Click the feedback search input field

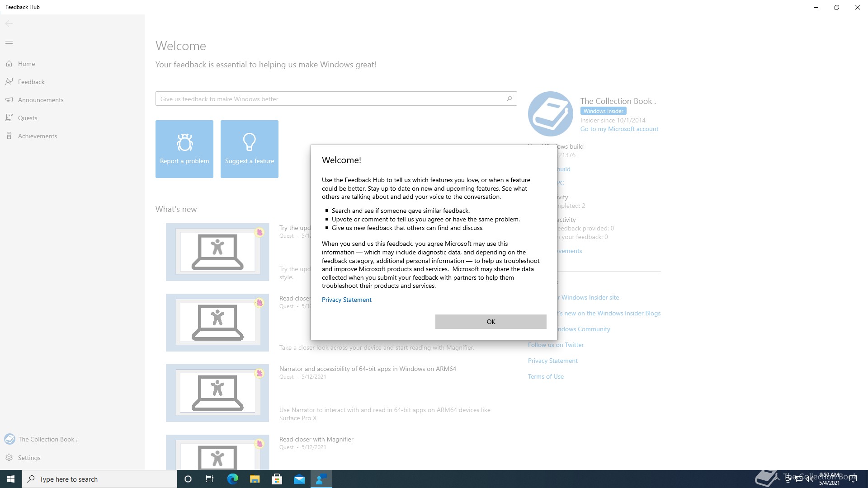pyautogui.click(x=336, y=99)
